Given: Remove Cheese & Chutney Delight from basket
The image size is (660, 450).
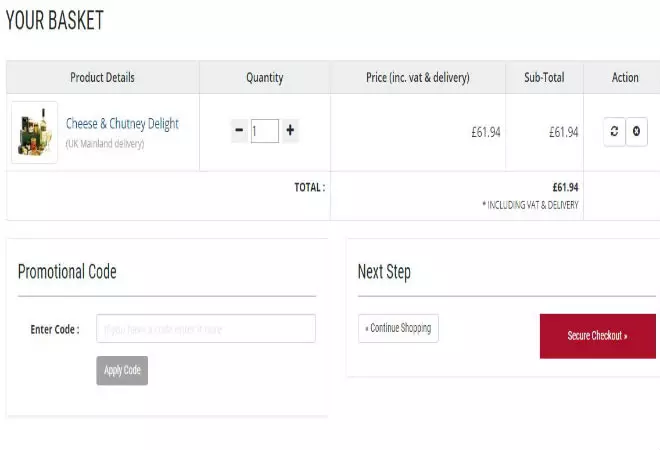Looking at the screenshot, I should click(637, 131).
